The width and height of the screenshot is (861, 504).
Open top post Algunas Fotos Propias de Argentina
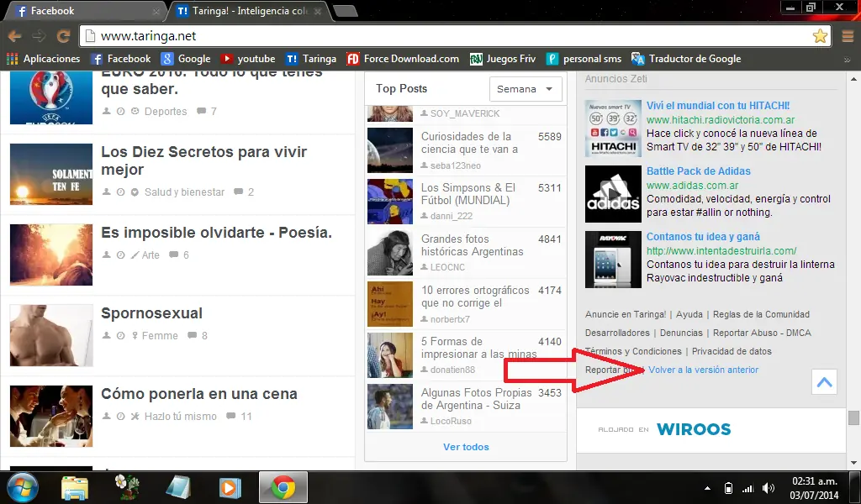point(476,399)
